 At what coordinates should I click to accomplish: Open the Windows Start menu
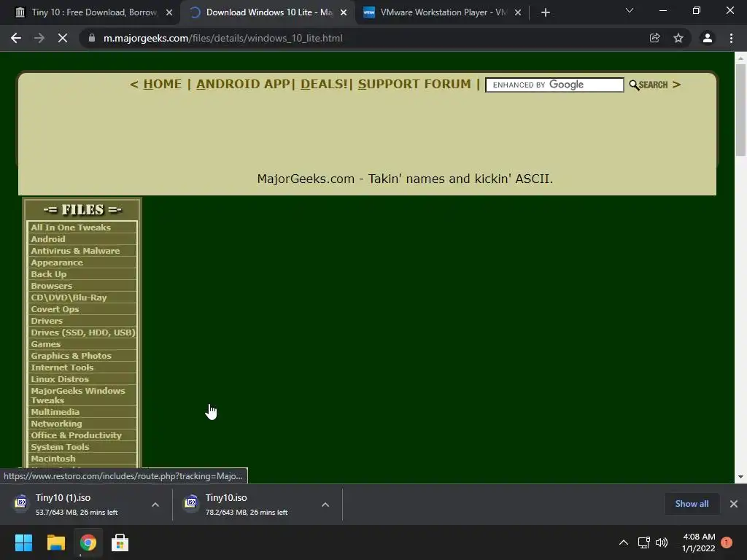23,542
